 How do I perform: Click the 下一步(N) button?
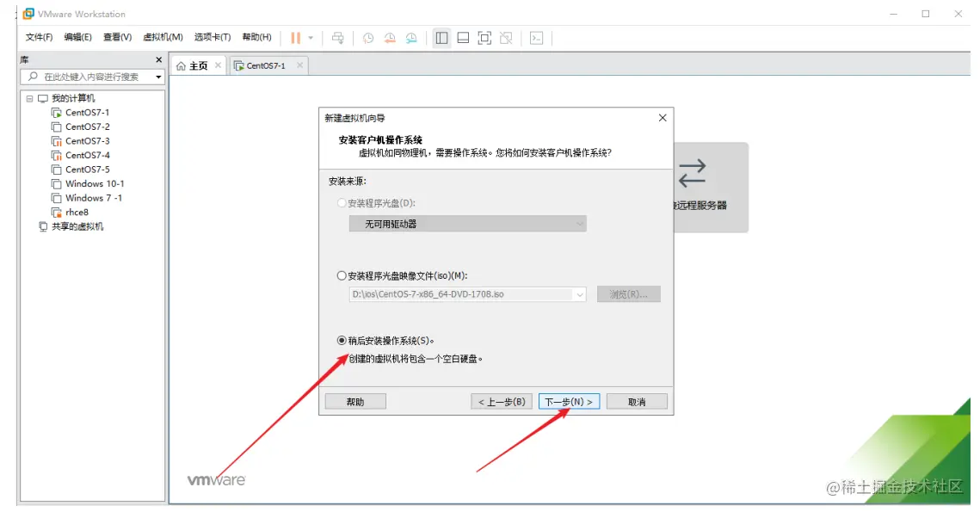coord(570,402)
